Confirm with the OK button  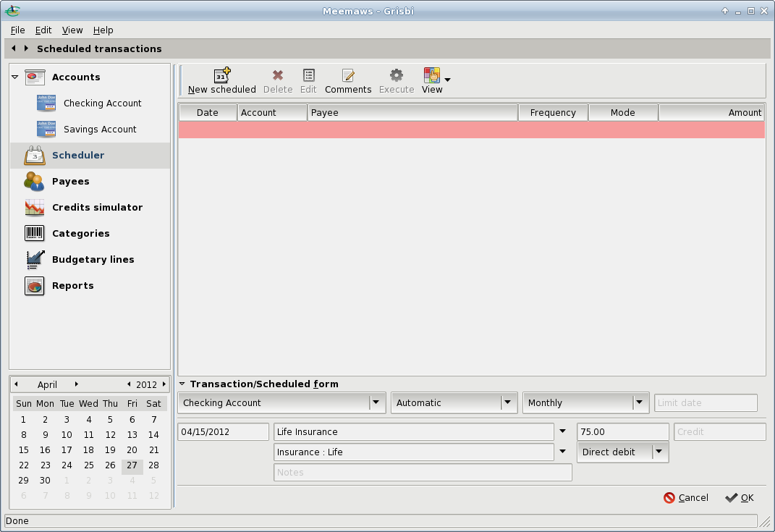(x=740, y=498)
